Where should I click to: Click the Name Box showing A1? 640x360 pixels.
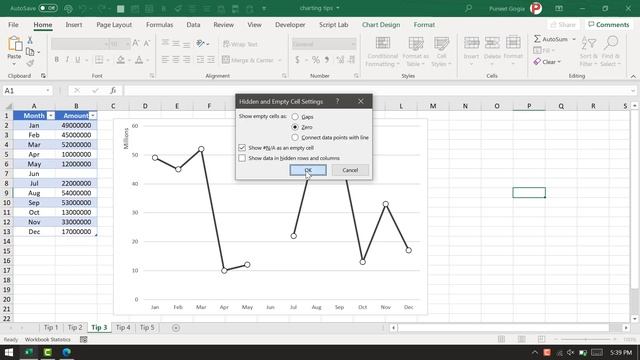[24, 91]
